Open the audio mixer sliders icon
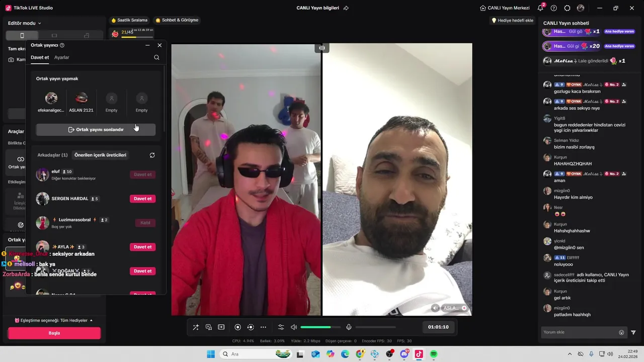 tap(281, 327)
